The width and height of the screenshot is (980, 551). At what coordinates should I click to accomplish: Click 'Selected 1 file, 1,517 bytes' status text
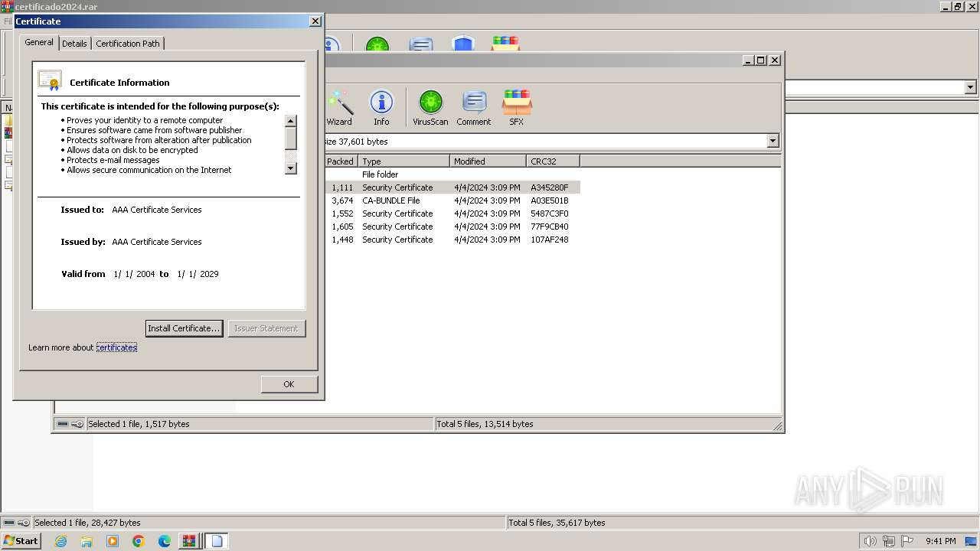click(139, 424)
